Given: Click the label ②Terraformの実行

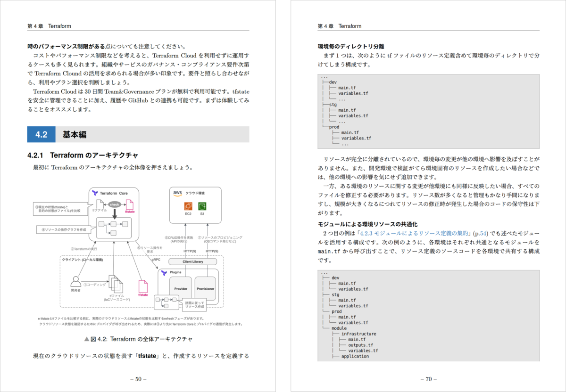Looking at the screenshot, I should [84, 249].
